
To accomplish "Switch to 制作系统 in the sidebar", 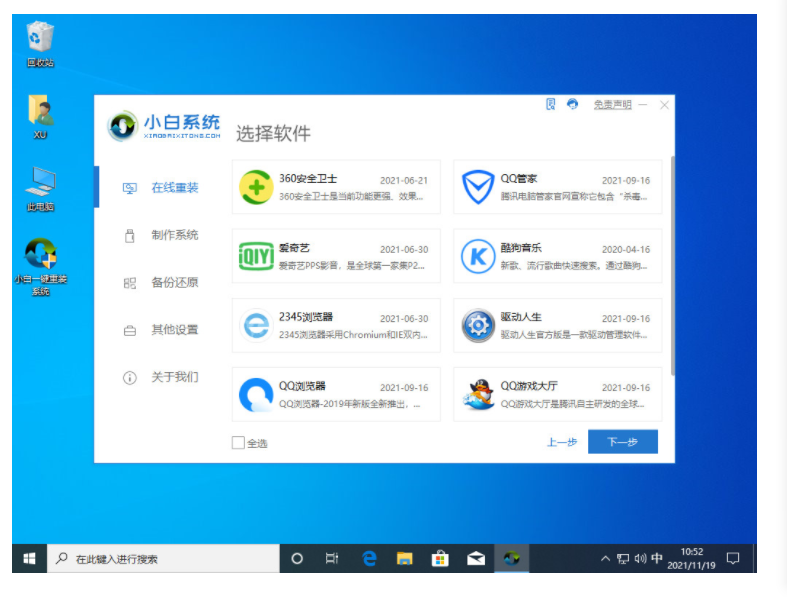I will coord(174,235).
